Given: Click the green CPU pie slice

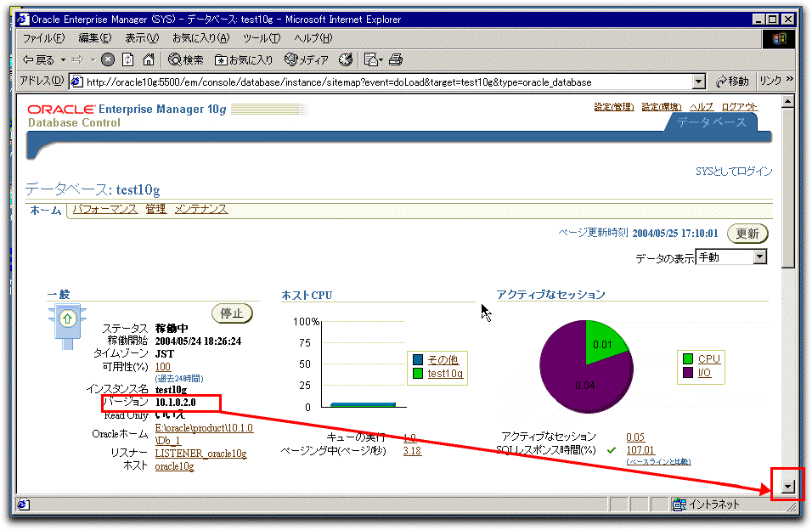Looking at the screenshot, I should pos(601,342).
